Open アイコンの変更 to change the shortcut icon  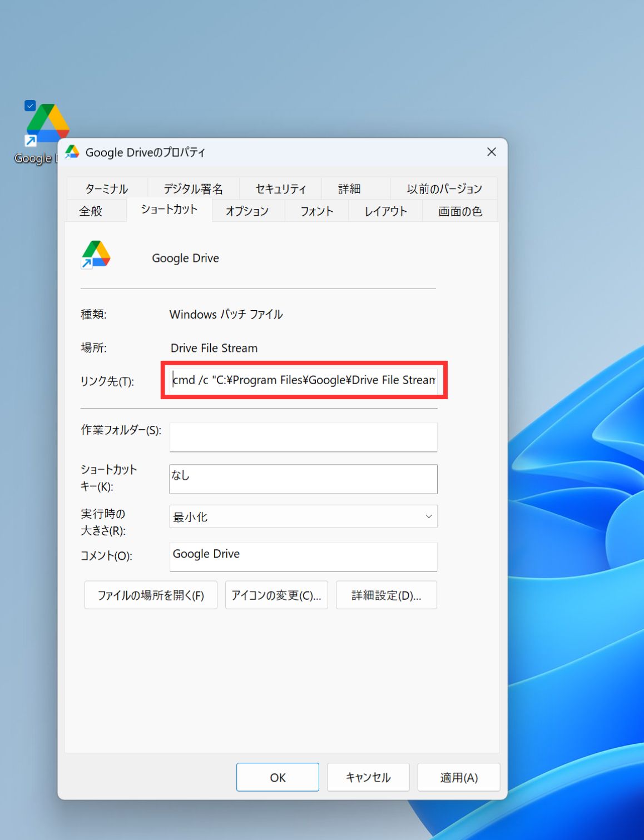(x=276, y=595)
